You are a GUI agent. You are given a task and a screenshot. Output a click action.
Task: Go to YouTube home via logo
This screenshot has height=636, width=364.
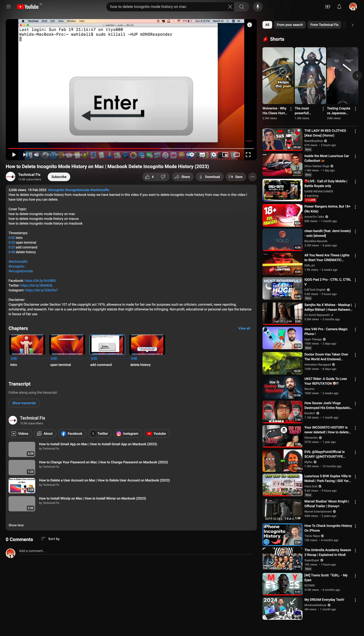point(28,7)
